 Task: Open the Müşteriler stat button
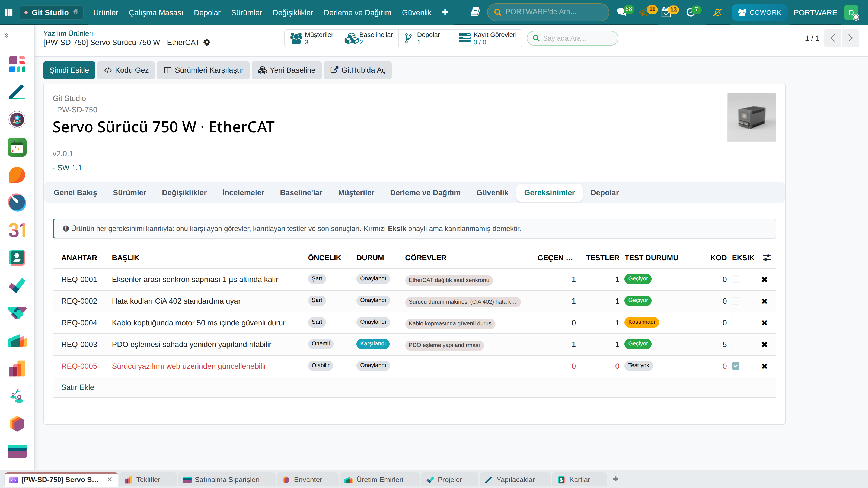(312, 38)
